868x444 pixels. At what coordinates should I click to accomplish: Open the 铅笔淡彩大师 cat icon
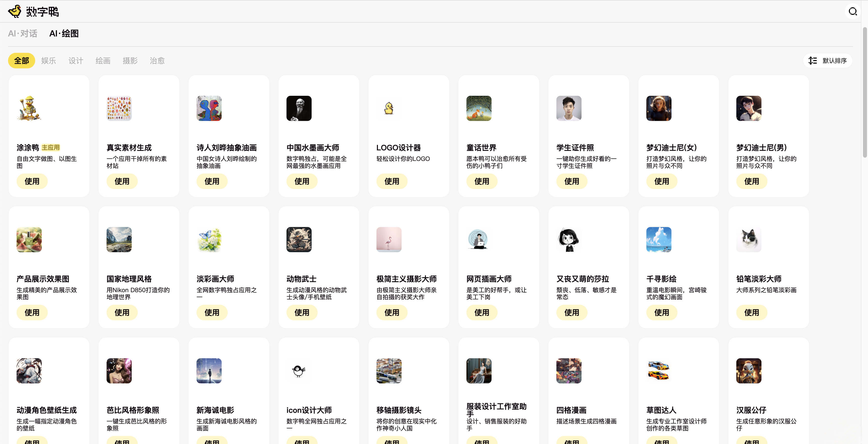[748, 239]
